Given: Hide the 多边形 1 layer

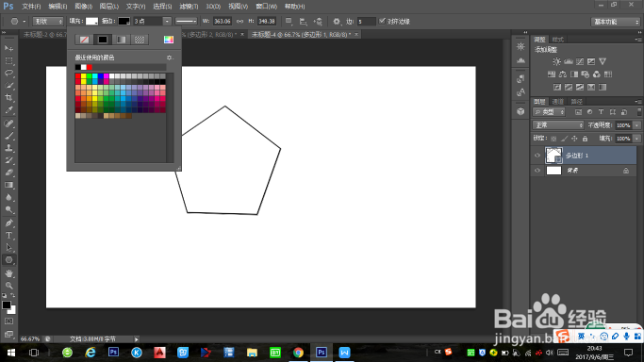Looking at the screenshot, I should click(537, 156).
